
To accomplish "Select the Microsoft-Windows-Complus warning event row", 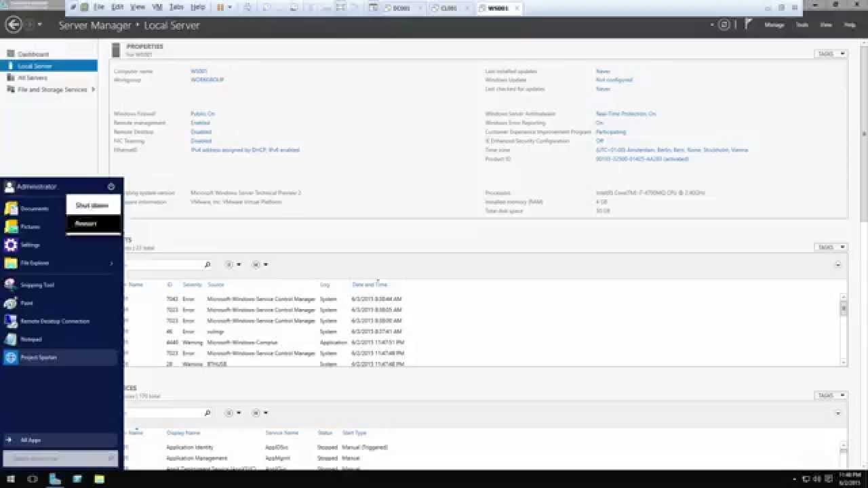I will 481,342.
